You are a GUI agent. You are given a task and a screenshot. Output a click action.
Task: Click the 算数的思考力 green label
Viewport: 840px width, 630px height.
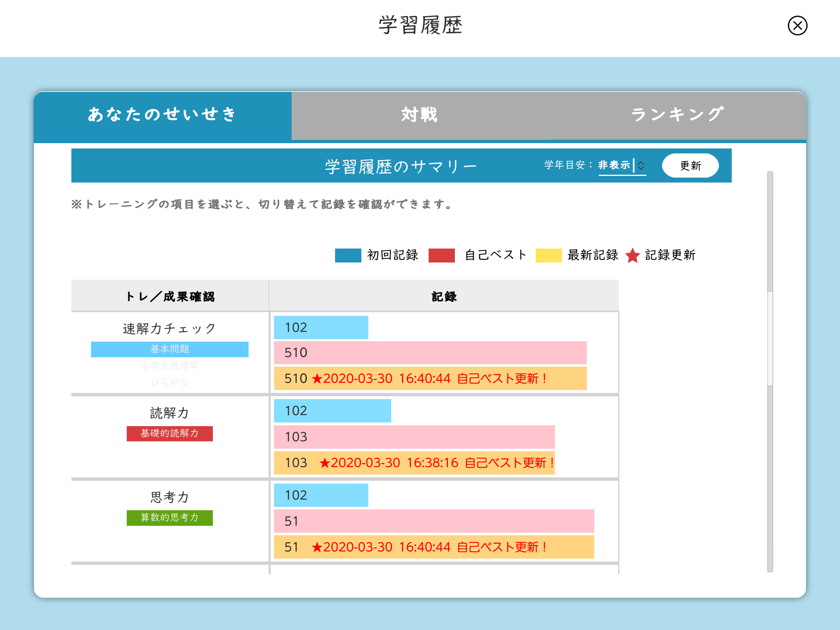coord(170,518)
